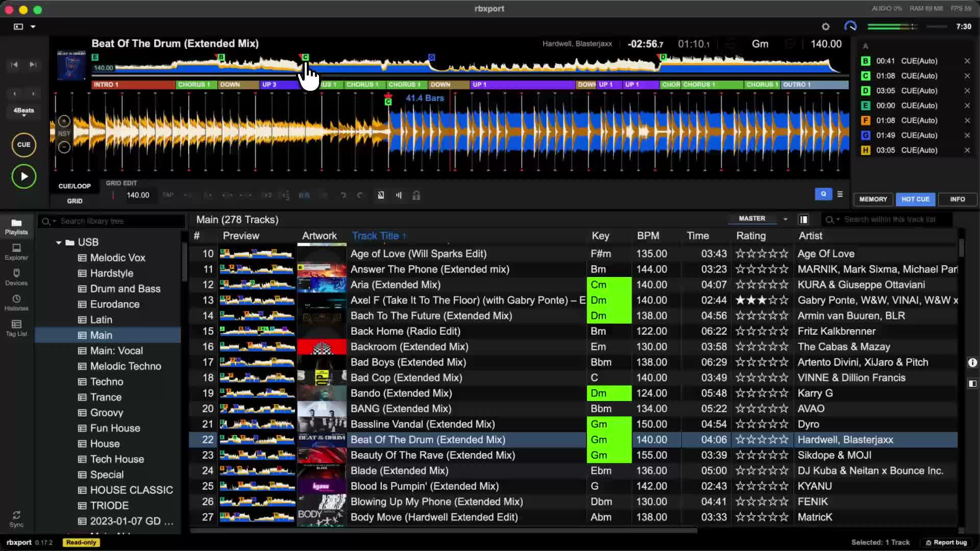The height and width of the screenshot is (551, 980).
Task: Zoom in the waveform with the plus icon
Action: click(64, 121)
